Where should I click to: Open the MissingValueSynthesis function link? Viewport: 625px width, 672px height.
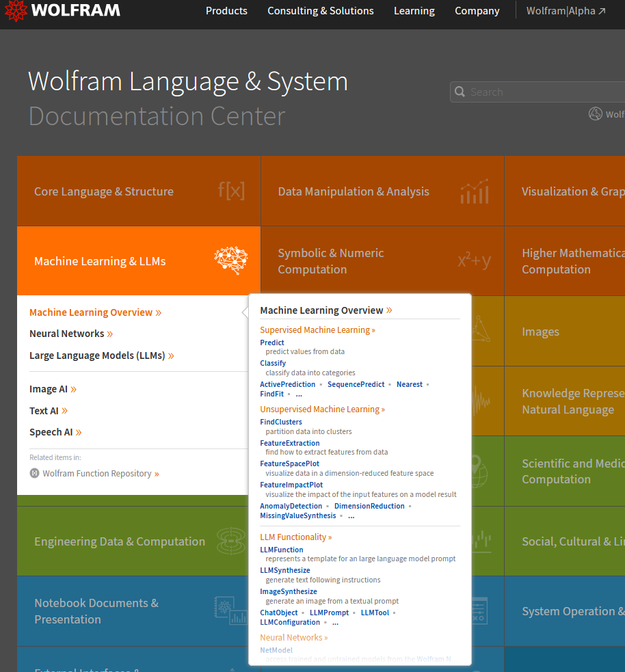298,515
